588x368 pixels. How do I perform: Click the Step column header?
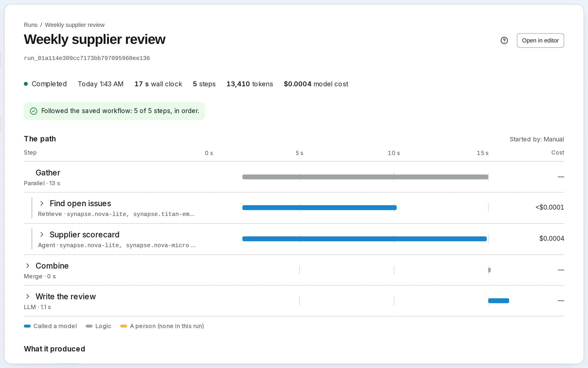click(x=30, y=153)
